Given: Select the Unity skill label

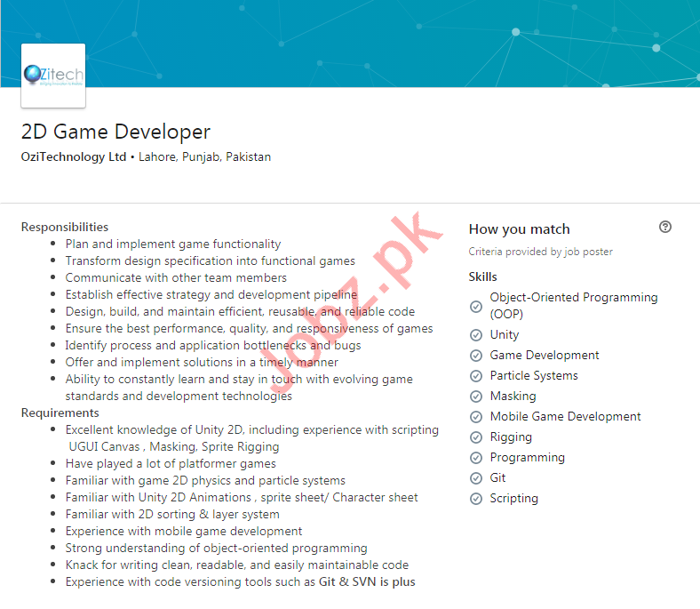Looking at the screenshot, I should (504, 335).
